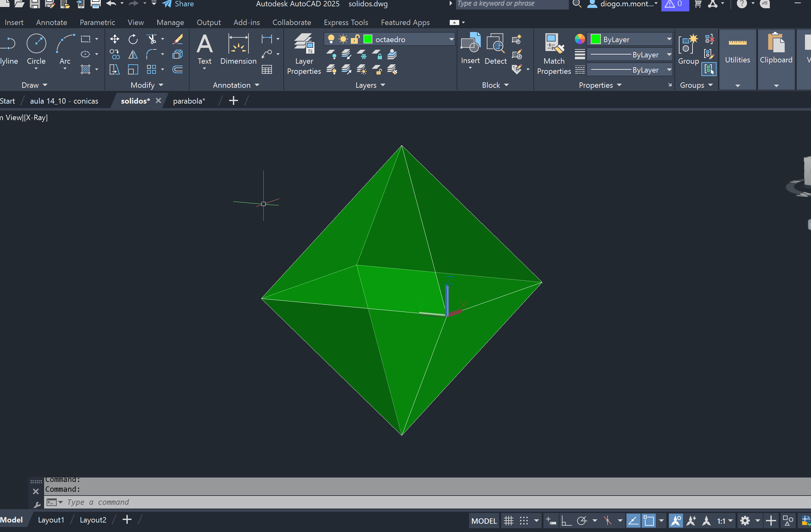This screenshot has height=532, width=811.
Task: Select the Circle draw tool
Action: pyautogui.click(x=36, y=44)
